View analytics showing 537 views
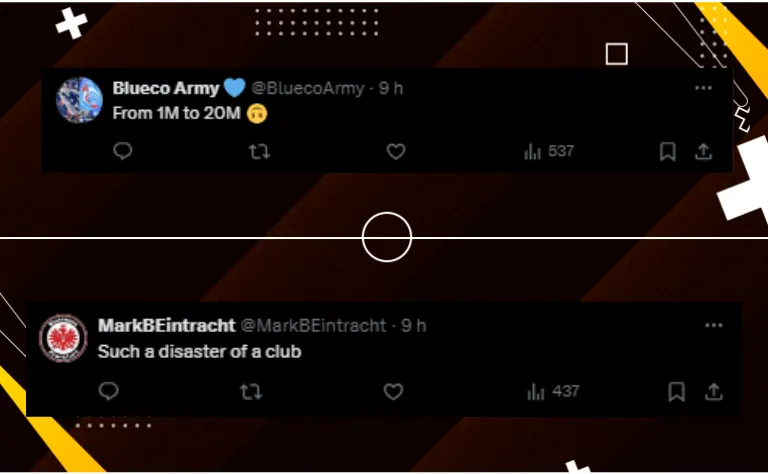The width and height of the screenshot is (768, 474). click(549, 151)
